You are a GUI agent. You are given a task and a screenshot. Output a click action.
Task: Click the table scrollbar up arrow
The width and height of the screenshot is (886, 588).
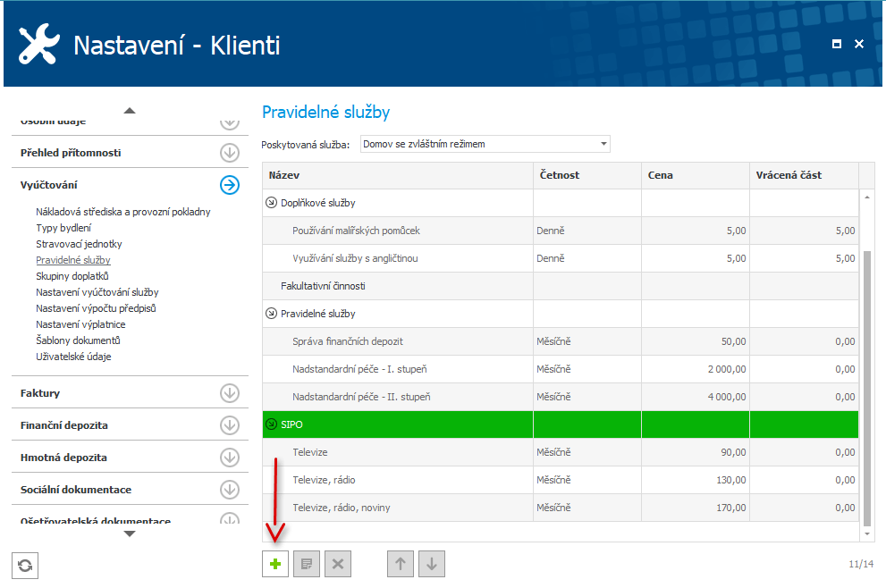click(867, 197)
